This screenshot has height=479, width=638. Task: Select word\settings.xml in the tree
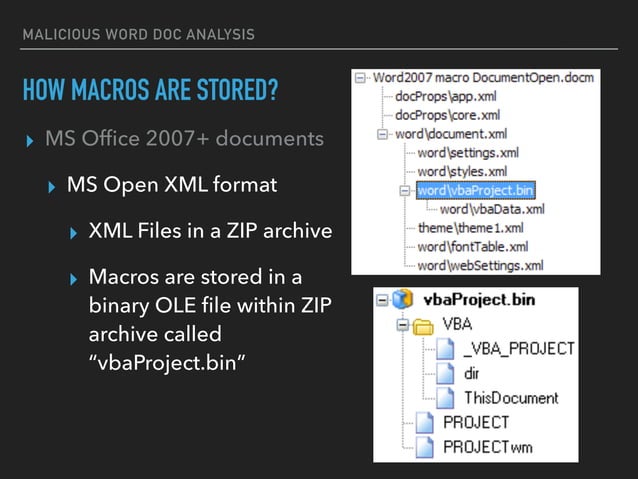468,153
